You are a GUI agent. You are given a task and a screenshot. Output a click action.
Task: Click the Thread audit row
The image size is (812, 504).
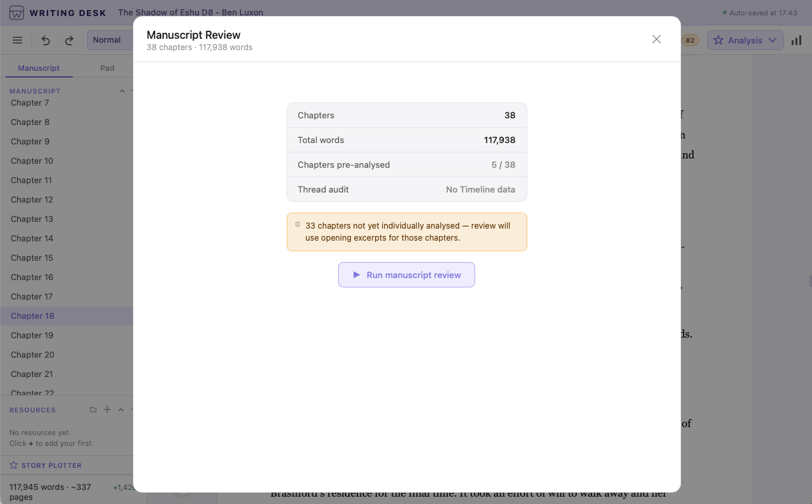tap(406, 189)
